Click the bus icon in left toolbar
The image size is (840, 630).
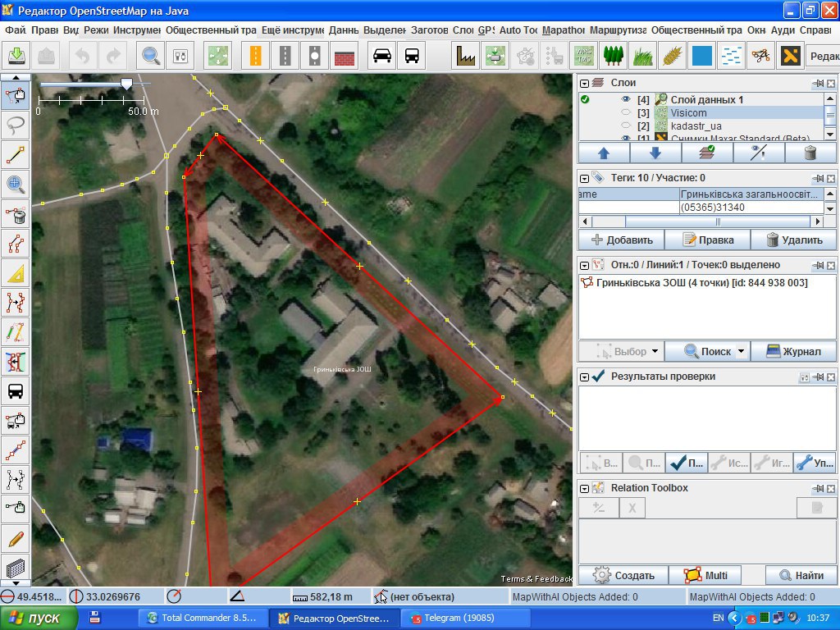pyautogui.click(x=16, y=391)
